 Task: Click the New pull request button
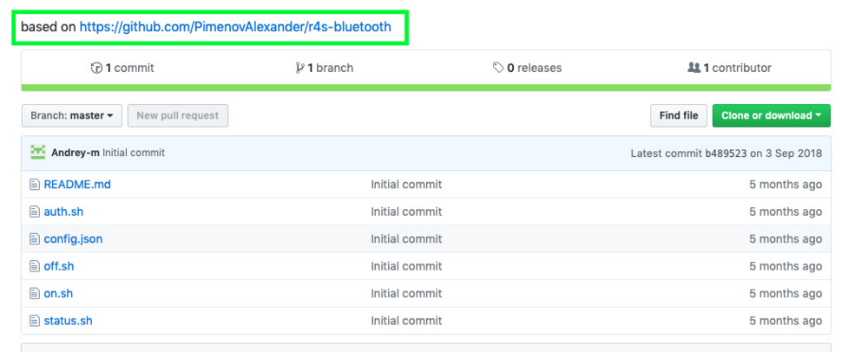coord(178,115)
